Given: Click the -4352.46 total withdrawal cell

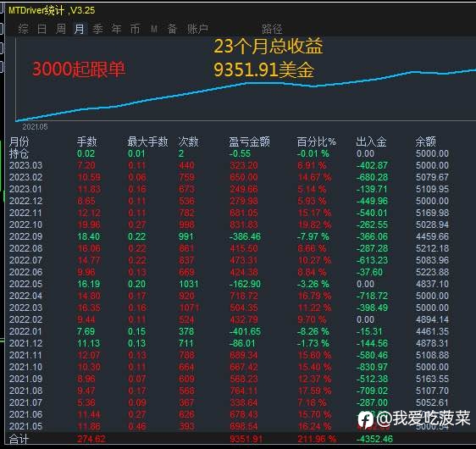Looking at the screenshot, I should [x=374, y=439].
